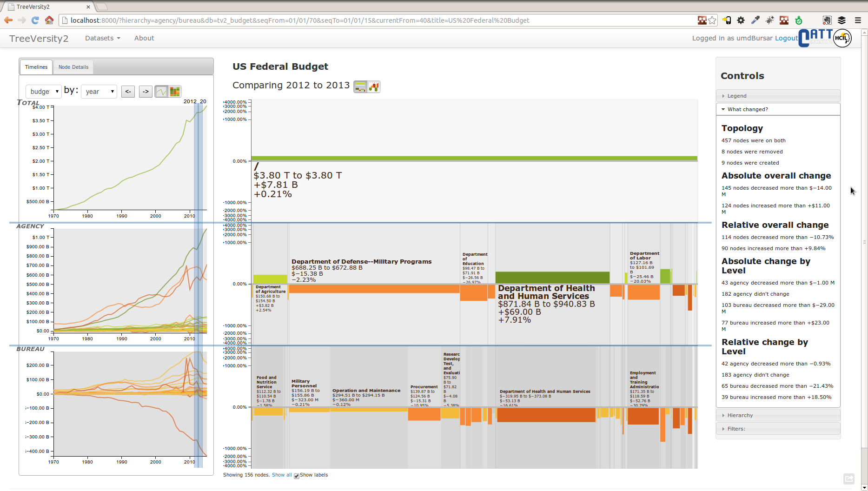
Task: Open the eyedropper color picker extension
Action: coord(755,20)
